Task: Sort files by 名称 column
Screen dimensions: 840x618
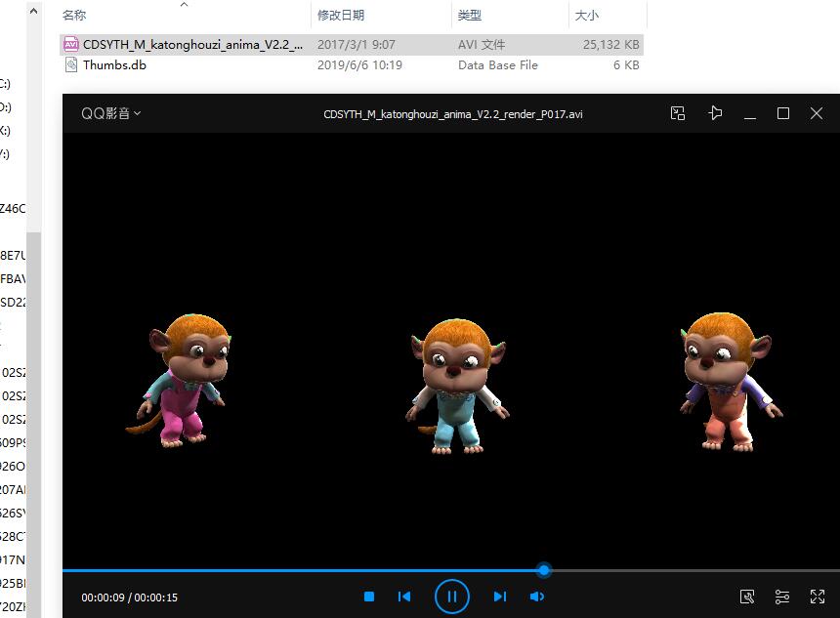Action: tap(74, 16)
